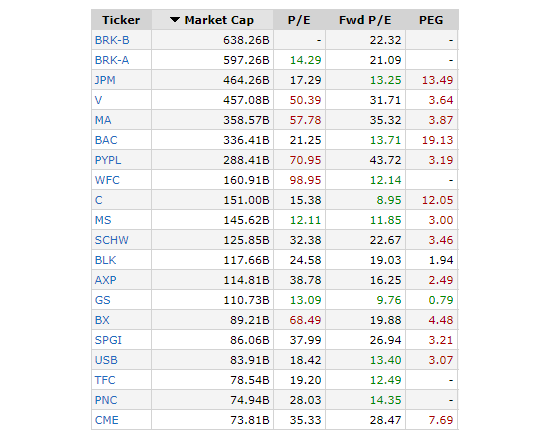The image size is (552, 436).
Task: Open the MS ticker link
Action: click(x=103, y=220)
